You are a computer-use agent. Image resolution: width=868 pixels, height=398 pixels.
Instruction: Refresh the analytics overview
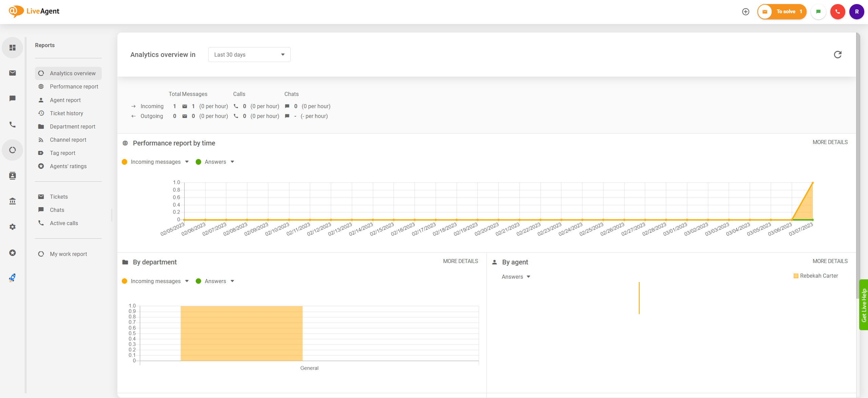[837, 55]
